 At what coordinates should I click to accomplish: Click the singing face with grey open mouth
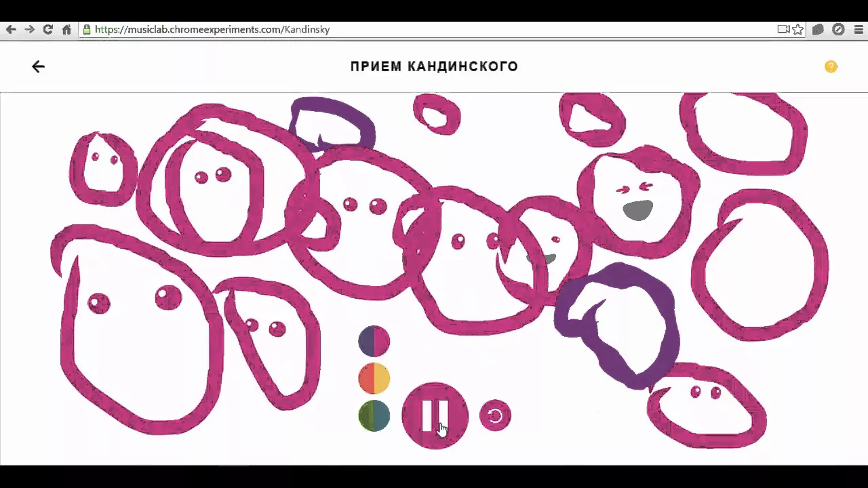point(637,201)
